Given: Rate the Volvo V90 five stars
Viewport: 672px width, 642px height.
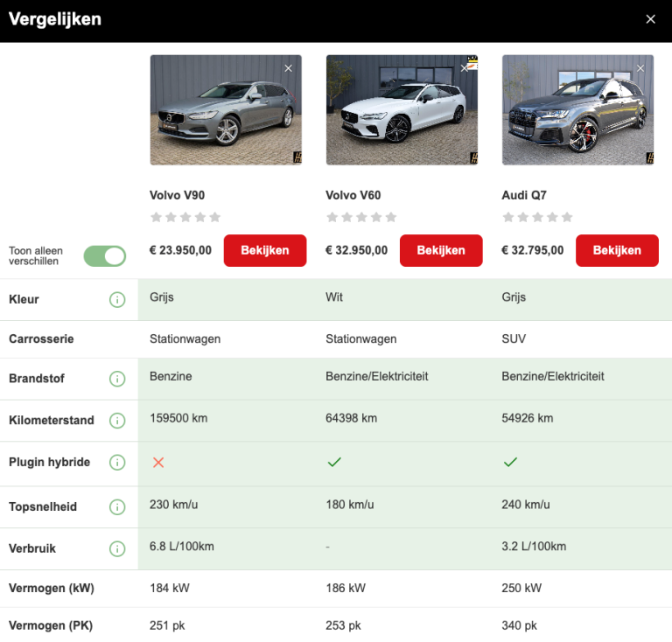Looking at the screenshot, I should click(x=215, y=217).
